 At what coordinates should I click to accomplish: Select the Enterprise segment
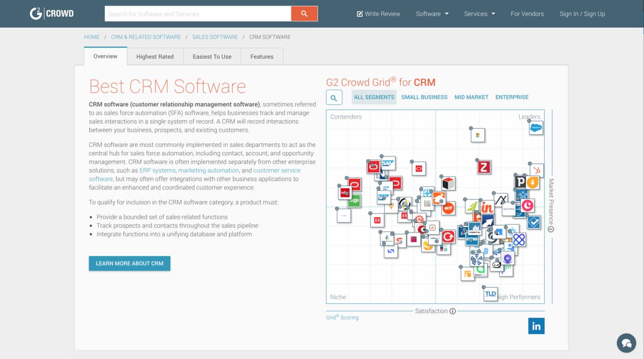point(512,97)
